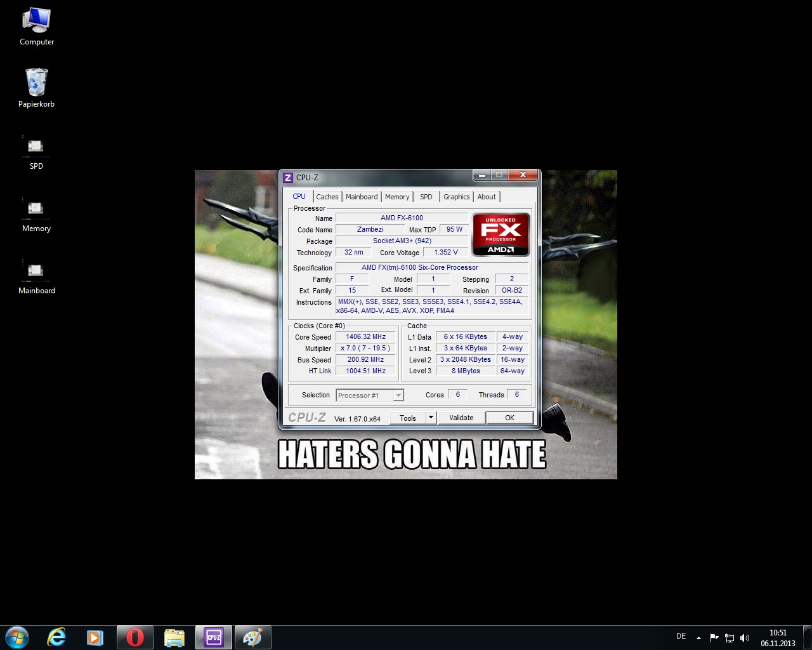Screen dimensions: 812x650
Task: Click the Show desktop strip
Action: click(x=808, y=638)
